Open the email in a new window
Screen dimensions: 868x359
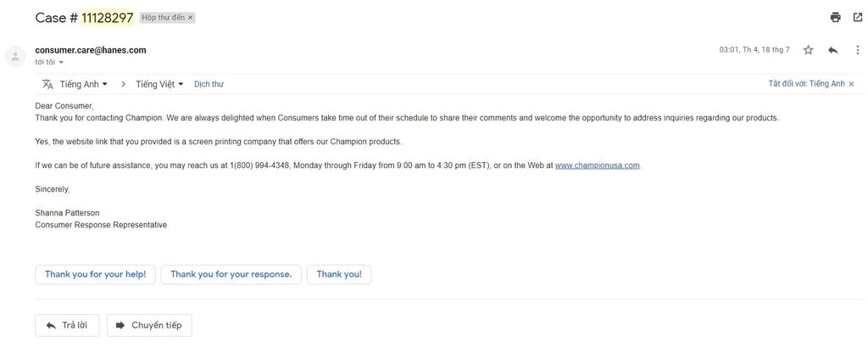click(x=857, y=17)
